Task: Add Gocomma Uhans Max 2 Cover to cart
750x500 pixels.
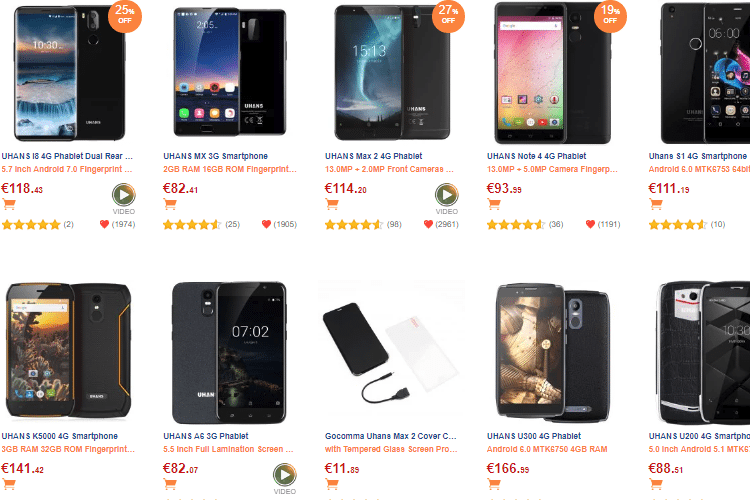Action: click(x=333, y=485)
